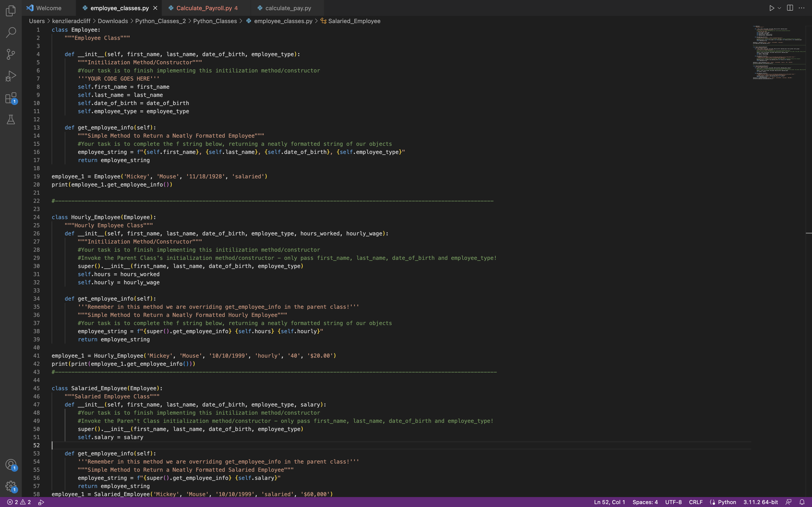Open the Extensions view icon
Screen dimensions: 812x507
11,98
